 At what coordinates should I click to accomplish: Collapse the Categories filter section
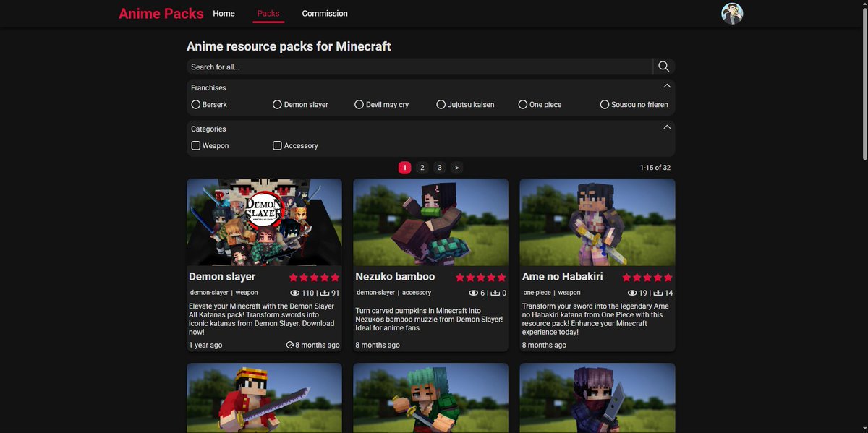tap(667, 127)
